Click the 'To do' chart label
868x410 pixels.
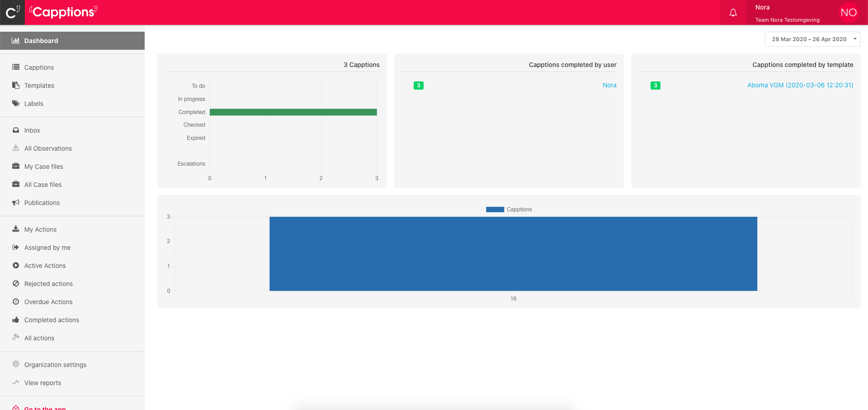point(198,86)
